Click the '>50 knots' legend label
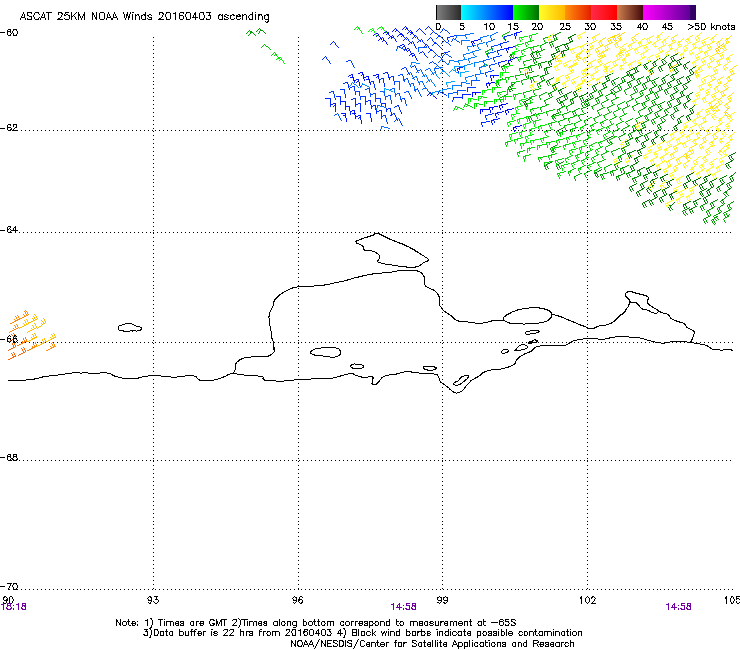Screen dimensions: 740x650 pyautogui.click(x=711, y=27)
